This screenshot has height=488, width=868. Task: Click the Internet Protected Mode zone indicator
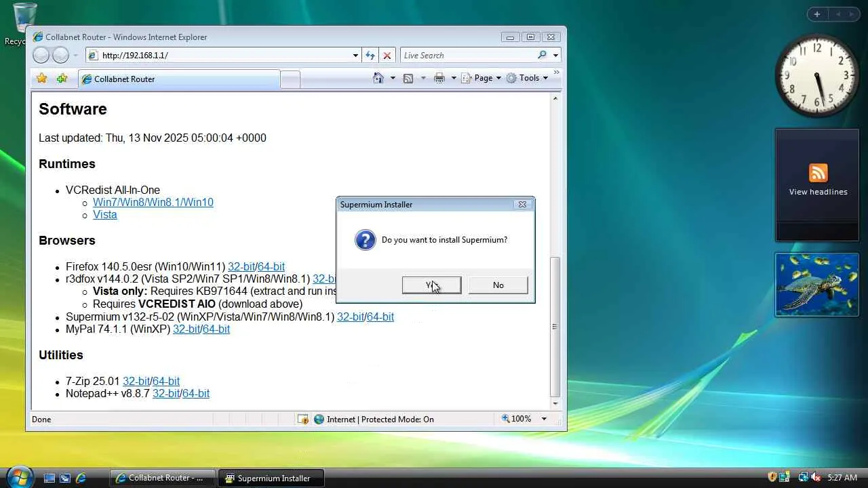tap(374, 420)
